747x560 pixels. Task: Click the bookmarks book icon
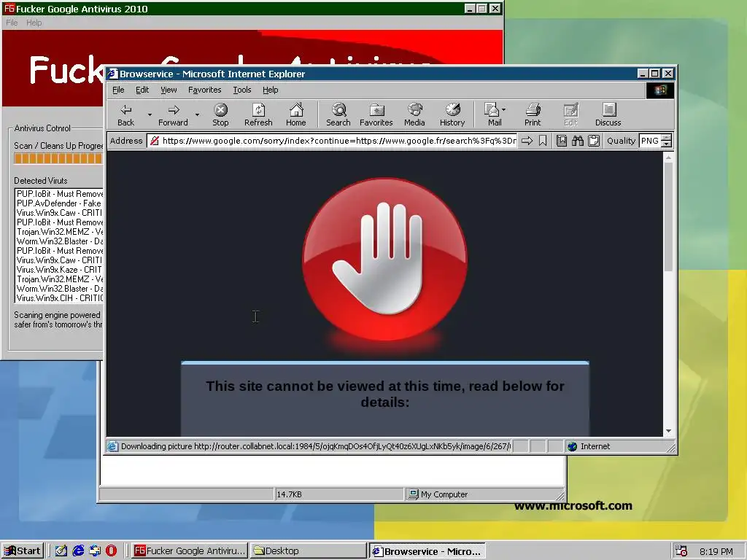tap(562, 141)
